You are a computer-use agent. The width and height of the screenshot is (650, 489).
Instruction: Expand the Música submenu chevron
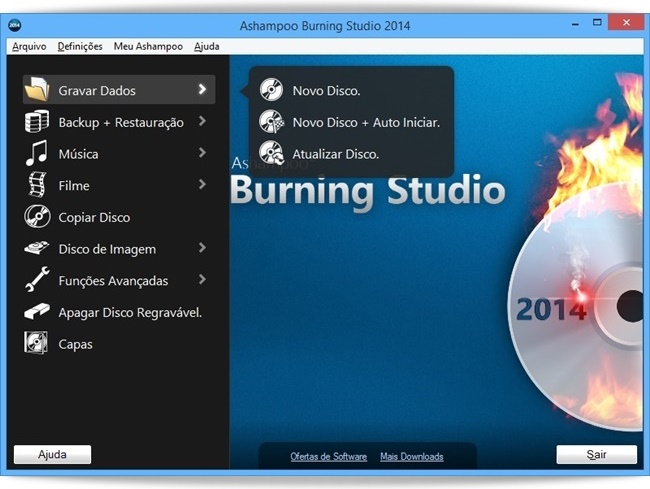(202, 153)
